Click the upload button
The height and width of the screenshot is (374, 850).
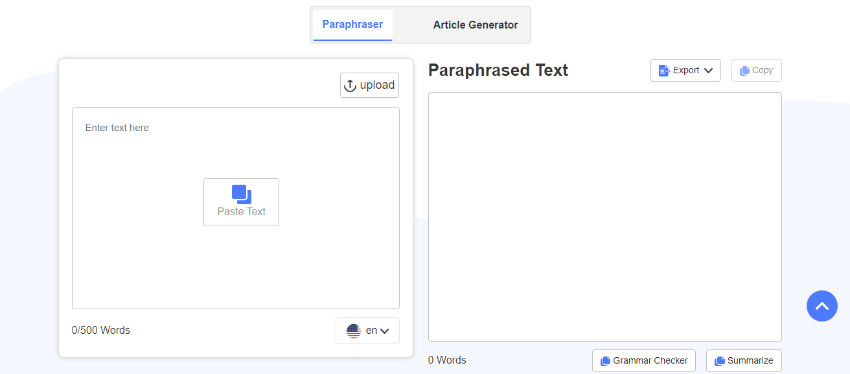pyautogui.click(x=370, y=85)
